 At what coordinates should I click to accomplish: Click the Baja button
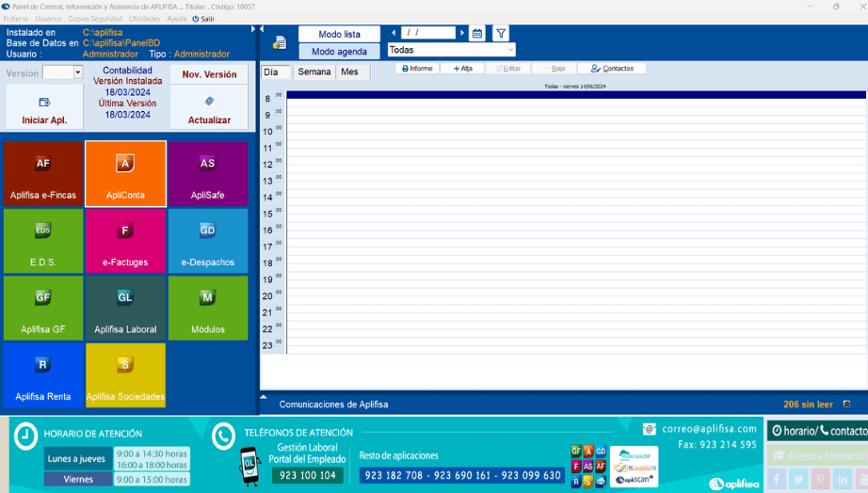coord(555,69)
